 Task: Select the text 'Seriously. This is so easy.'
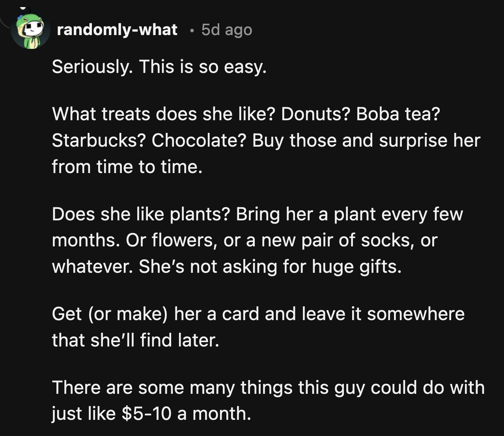(160, 66)
